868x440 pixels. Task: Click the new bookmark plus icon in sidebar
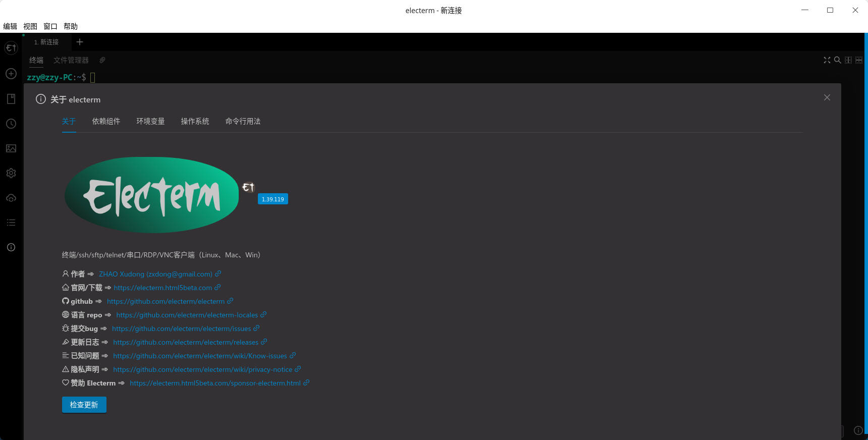point(11,74)
